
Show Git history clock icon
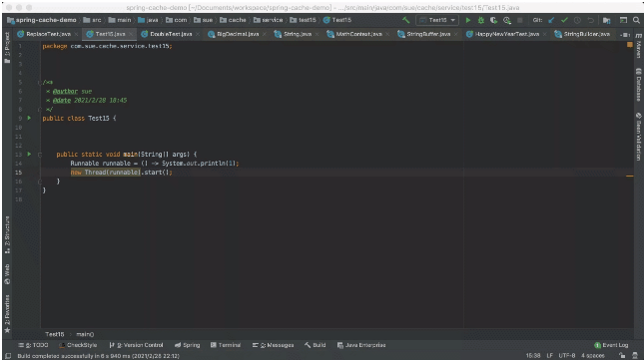tap(577, 20)
